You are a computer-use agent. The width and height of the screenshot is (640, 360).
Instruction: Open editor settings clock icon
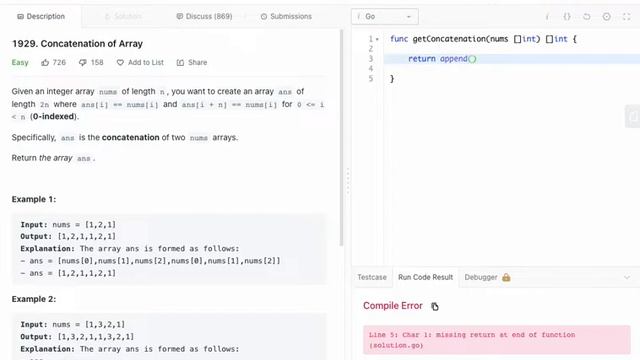click(607, 16)
